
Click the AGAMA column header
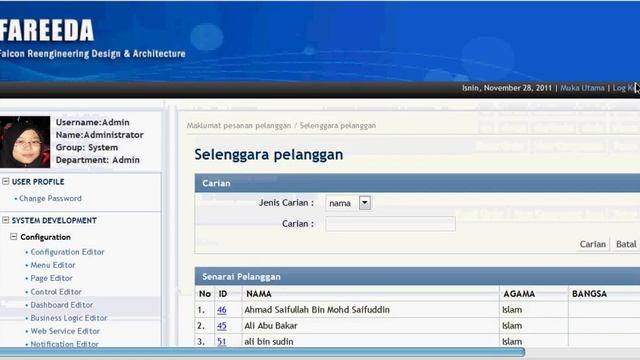[x=519, y=294]
